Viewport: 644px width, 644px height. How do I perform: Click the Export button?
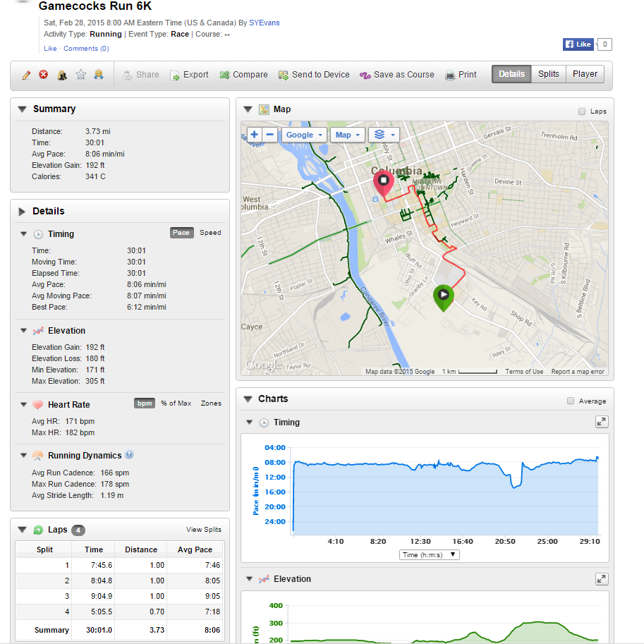coord(189,75)
